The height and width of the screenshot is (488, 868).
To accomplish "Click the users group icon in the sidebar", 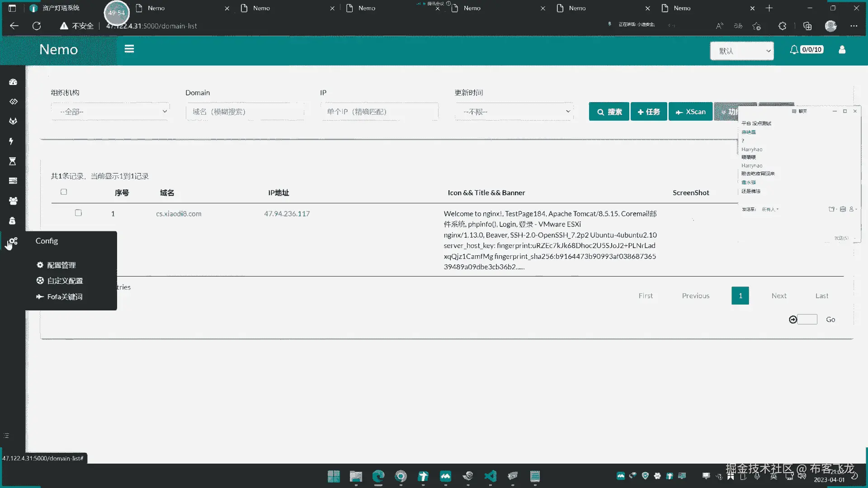I will pos(13,201).
